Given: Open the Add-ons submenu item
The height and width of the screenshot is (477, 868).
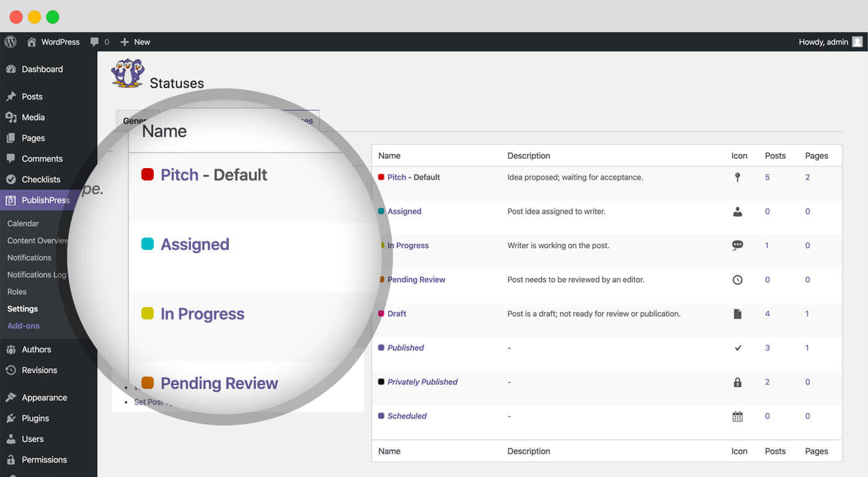Looking at the screenshot, I should click(24, 326).
